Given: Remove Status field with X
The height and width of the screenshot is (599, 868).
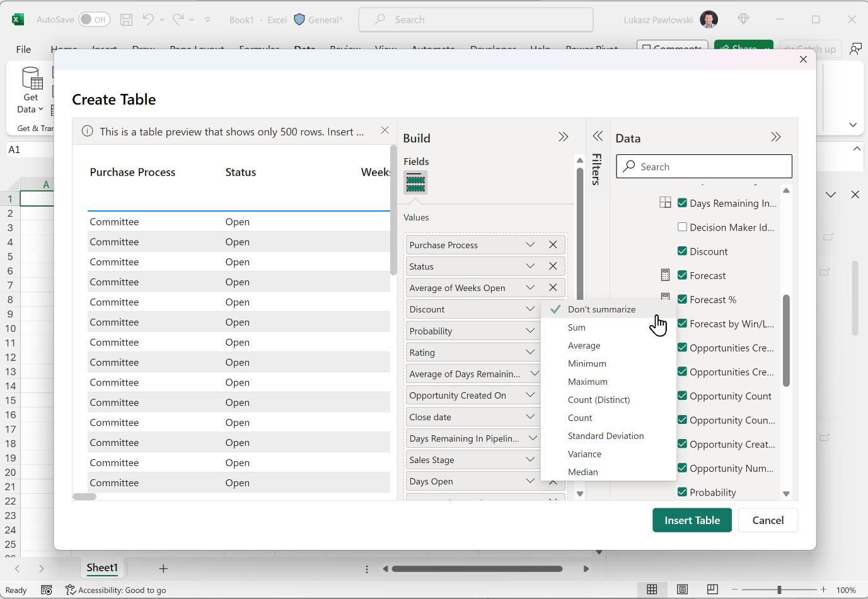Looking at the screenshot, I should (x=553, y=266).
